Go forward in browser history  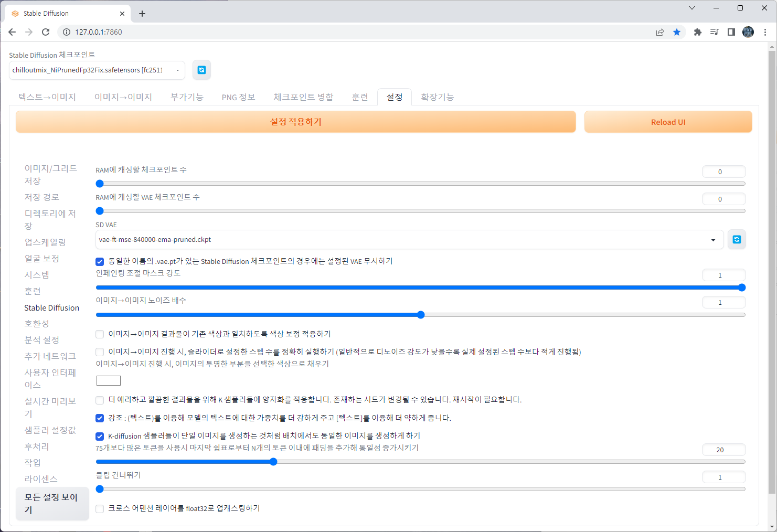tap(29, 32)
